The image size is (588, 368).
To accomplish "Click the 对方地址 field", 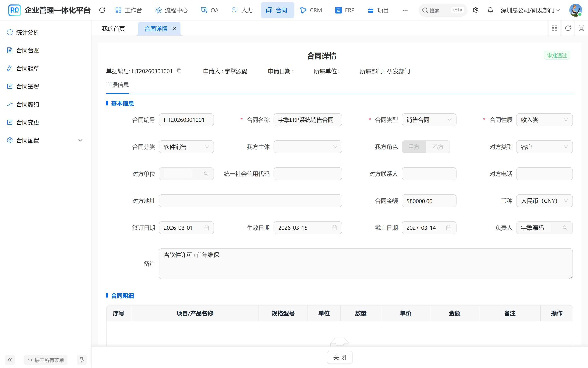I will [250, 201].
